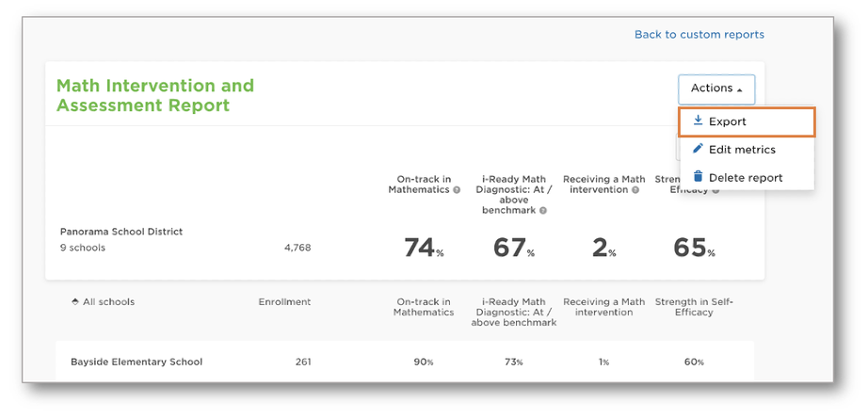Image resolution: width=868 pixels, height=419 pixels.
Task: Sort by the Enrollment column header
Action: (x=284, y=302)
